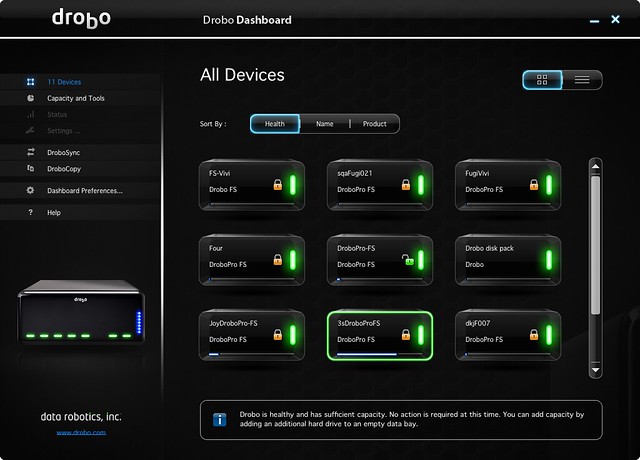Click the lock icon on Four device
The width and height of the screenshot is (640, 460).
[x=278, y=260]
